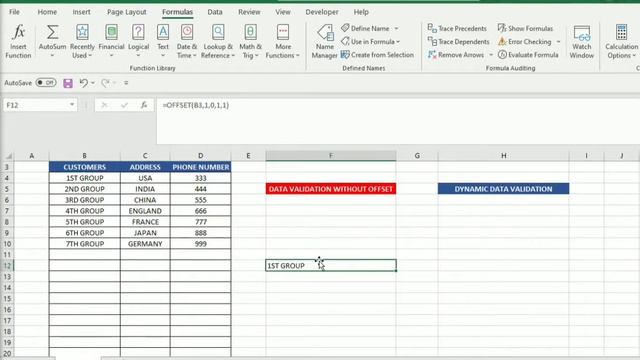Expand the Error Checking dropdown arrow

pyautogui.click(x=558, y=42)
